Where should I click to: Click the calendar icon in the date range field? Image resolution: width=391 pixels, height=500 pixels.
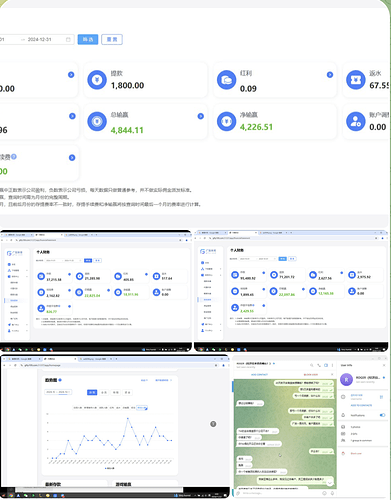[x=68, y=39]
